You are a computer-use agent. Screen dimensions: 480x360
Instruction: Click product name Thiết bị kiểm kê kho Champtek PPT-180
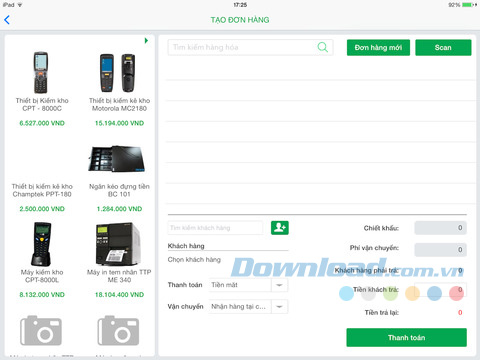tap(42, 190)
